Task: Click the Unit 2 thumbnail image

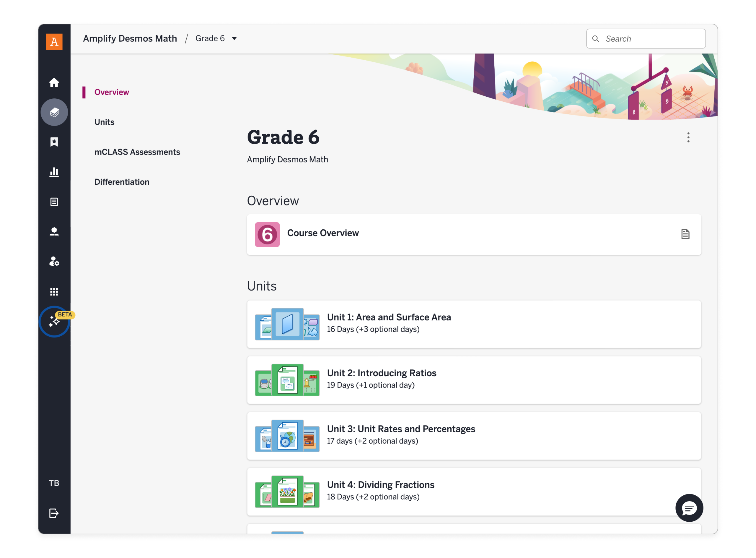Action: [288, 381]
